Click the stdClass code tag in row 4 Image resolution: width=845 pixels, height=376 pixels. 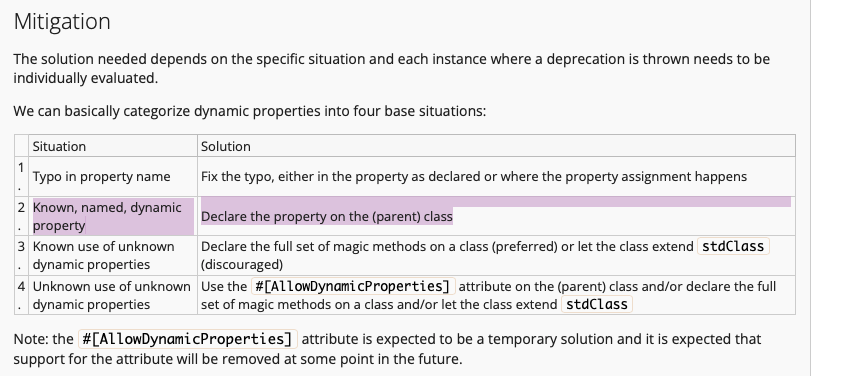click(597, 304)
